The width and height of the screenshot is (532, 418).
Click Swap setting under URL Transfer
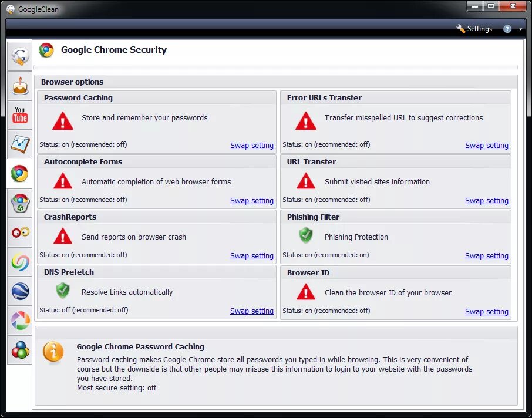[x=487, y=200]
